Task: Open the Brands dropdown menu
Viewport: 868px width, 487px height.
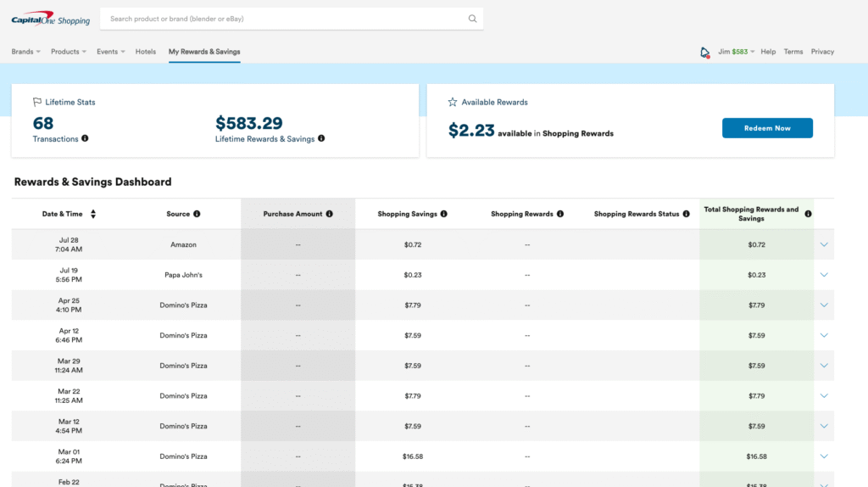Action: pos(26,52)
